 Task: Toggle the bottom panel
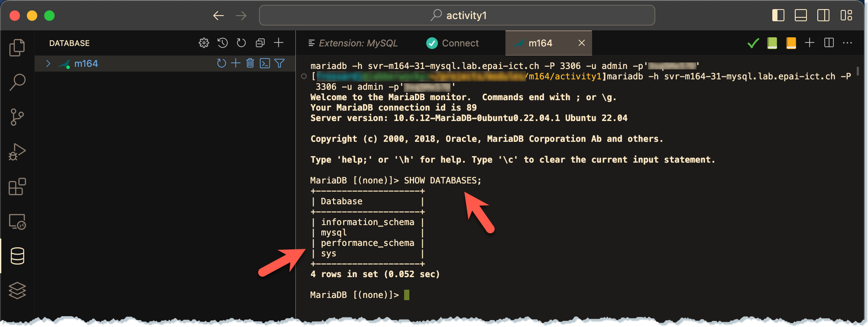click(x=801, y=16)
